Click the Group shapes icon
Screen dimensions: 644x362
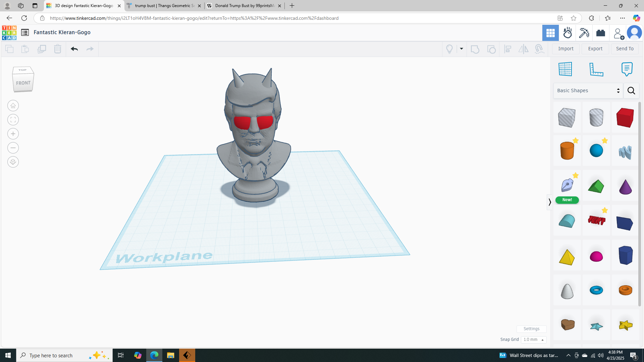tap(475, 49)
